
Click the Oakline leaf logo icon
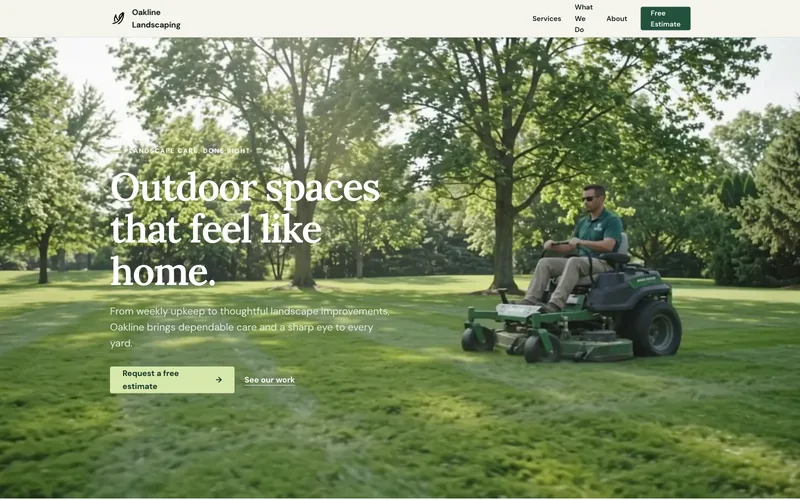pos(118,18)
